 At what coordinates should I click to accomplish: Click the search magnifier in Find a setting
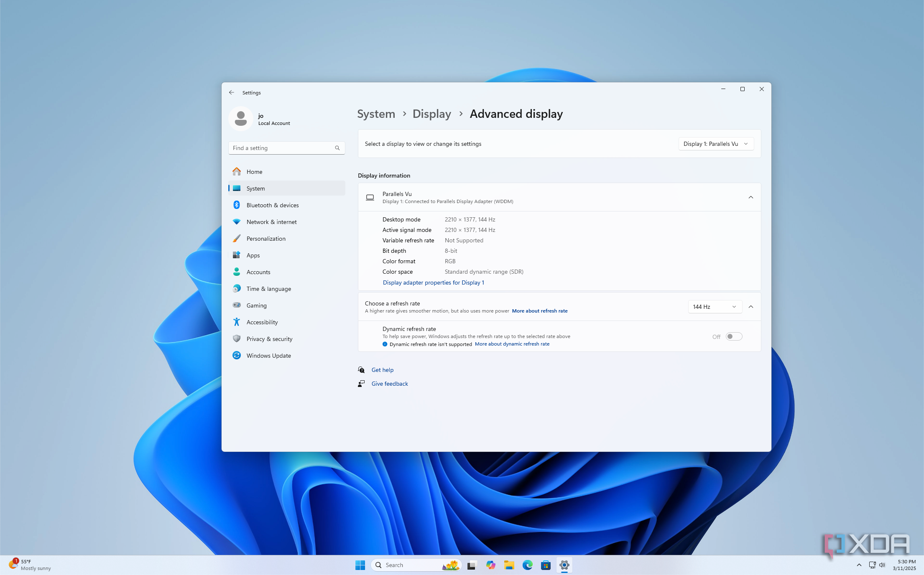(x=337, y=148)
